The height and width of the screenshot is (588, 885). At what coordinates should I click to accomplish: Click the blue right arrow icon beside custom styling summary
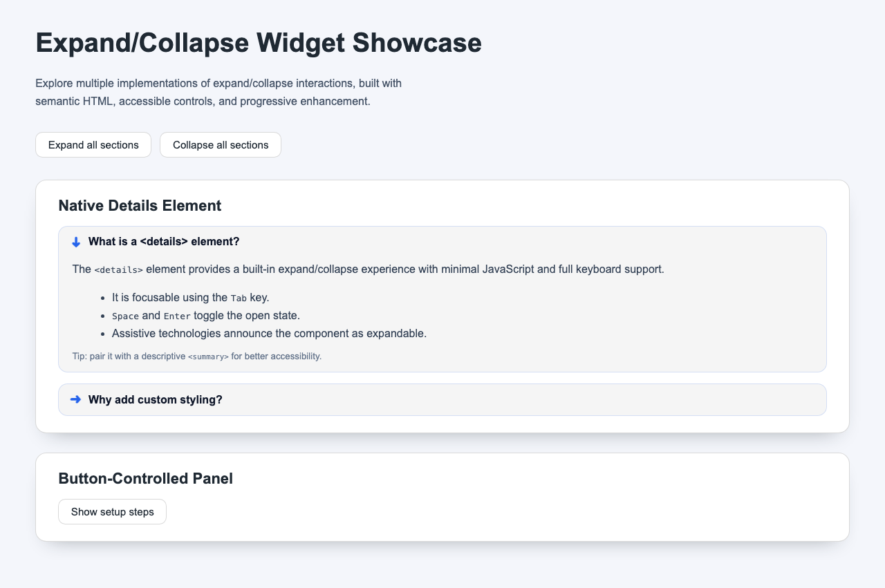click(76, 399)
